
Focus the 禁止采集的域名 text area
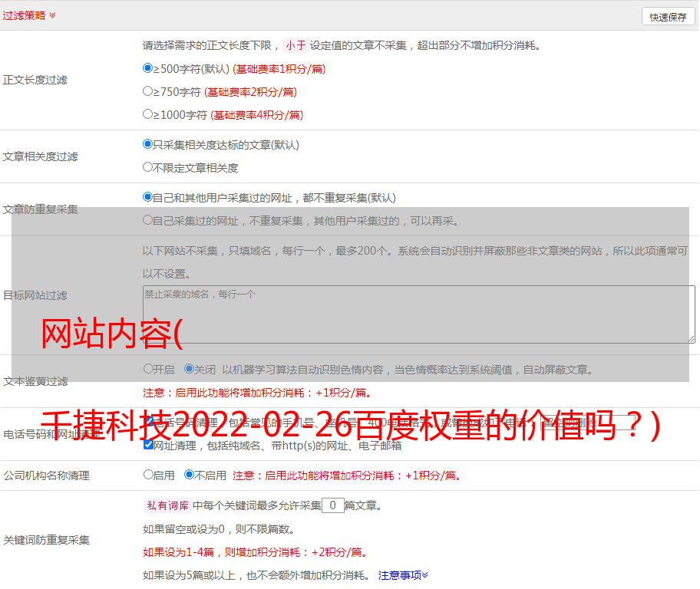419,314
